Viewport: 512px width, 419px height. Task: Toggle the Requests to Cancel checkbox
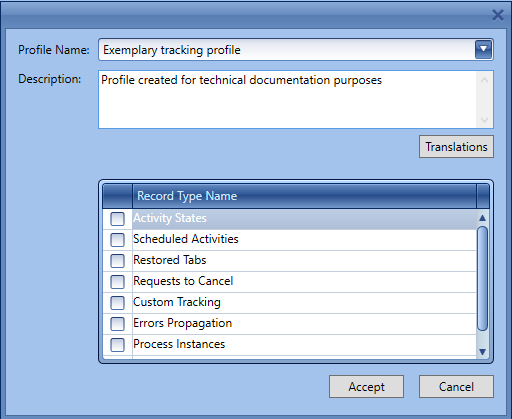click(x=117, y=282)
